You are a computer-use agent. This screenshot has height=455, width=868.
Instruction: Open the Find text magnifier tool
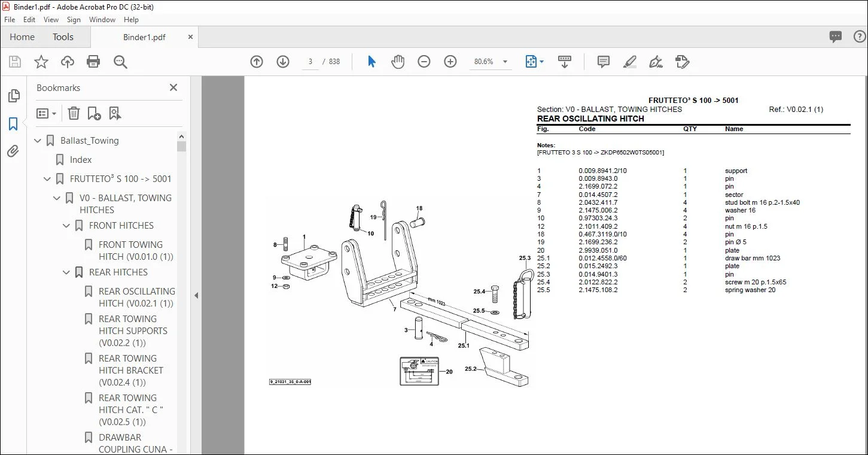click(x=120, y=62)
